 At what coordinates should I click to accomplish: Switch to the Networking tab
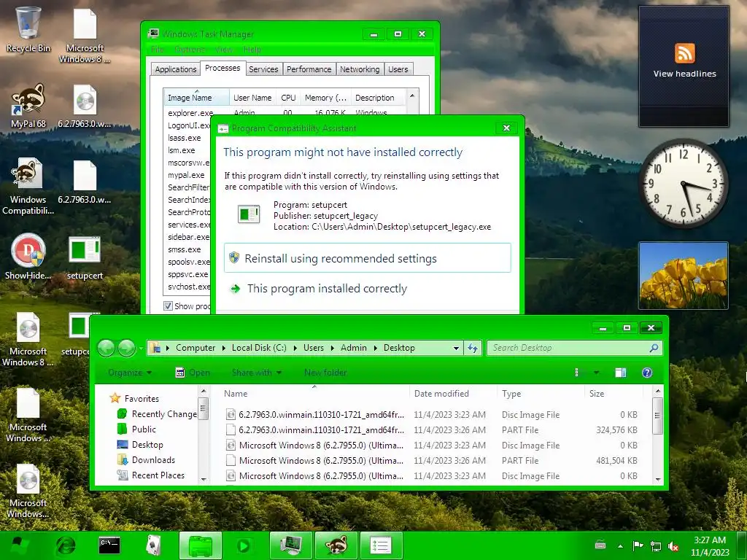pos(360,69)
